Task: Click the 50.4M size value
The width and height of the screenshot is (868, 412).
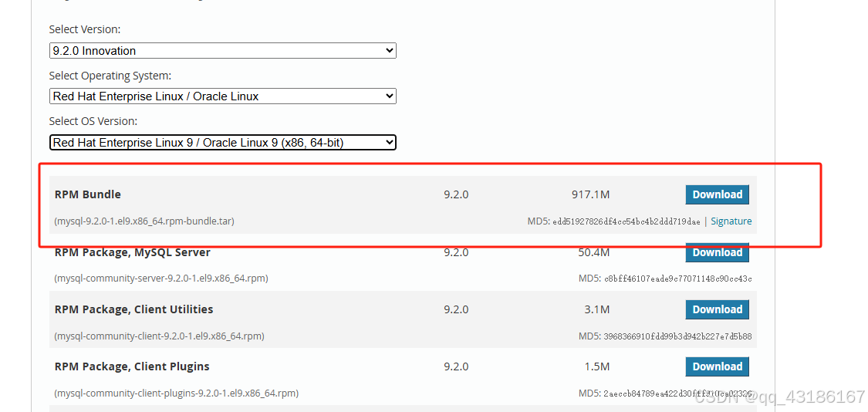Action: coord(593,252)
